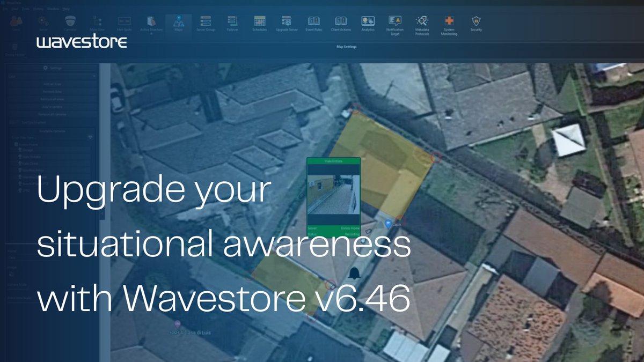This screenshot has width=644, height=362.
Task: Click the Remove all areas button
Action: coord(52,100)
